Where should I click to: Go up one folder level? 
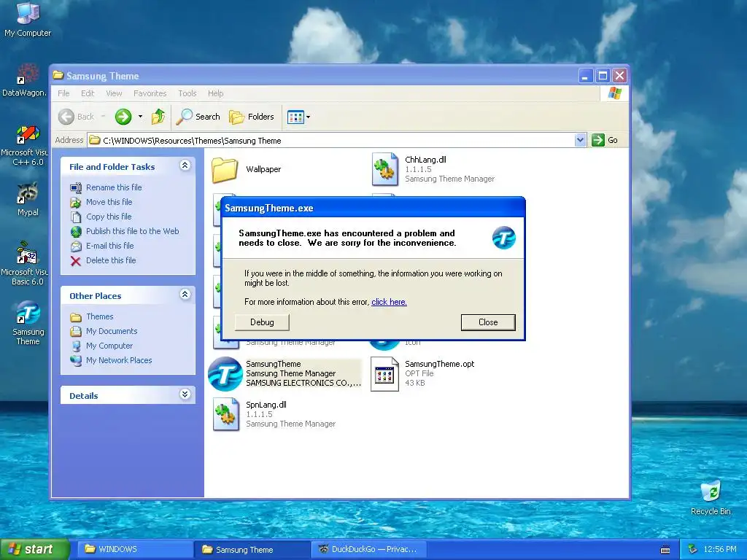point(158,117)
